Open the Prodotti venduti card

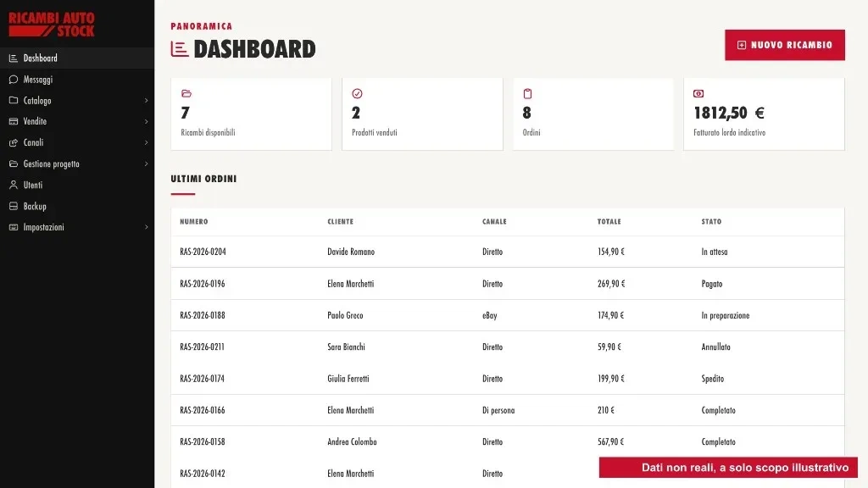pos(422,114)
